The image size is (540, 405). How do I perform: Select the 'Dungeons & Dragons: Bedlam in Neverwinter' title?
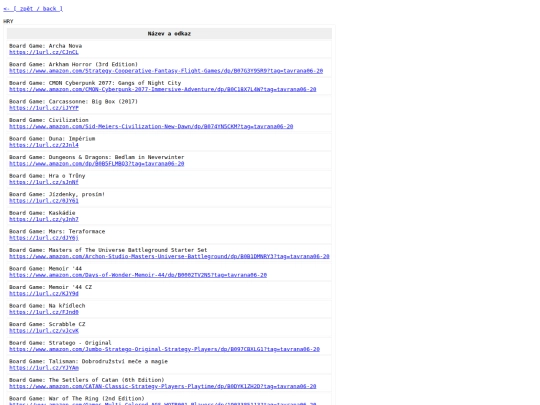click(116, 158)
